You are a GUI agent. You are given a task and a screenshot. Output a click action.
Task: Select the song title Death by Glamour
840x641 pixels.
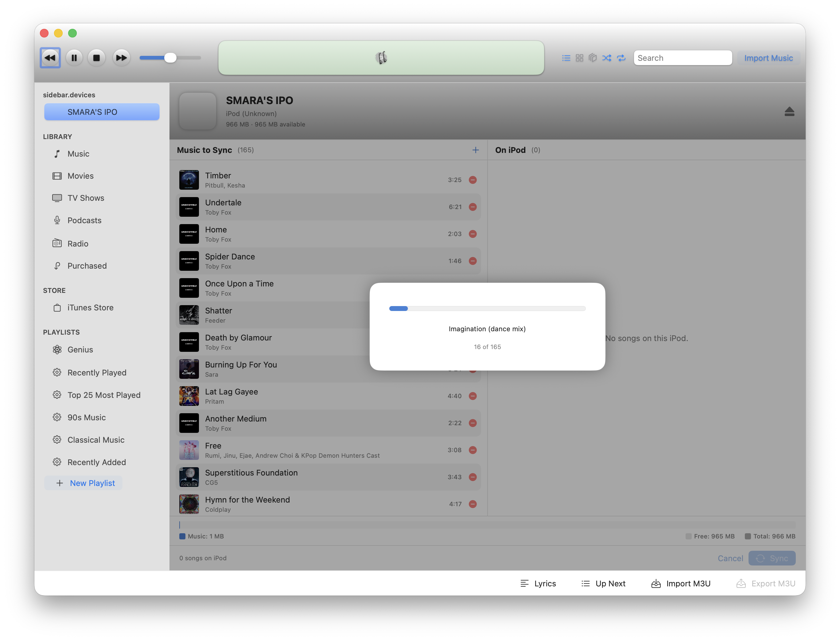(x=239, y=338)
